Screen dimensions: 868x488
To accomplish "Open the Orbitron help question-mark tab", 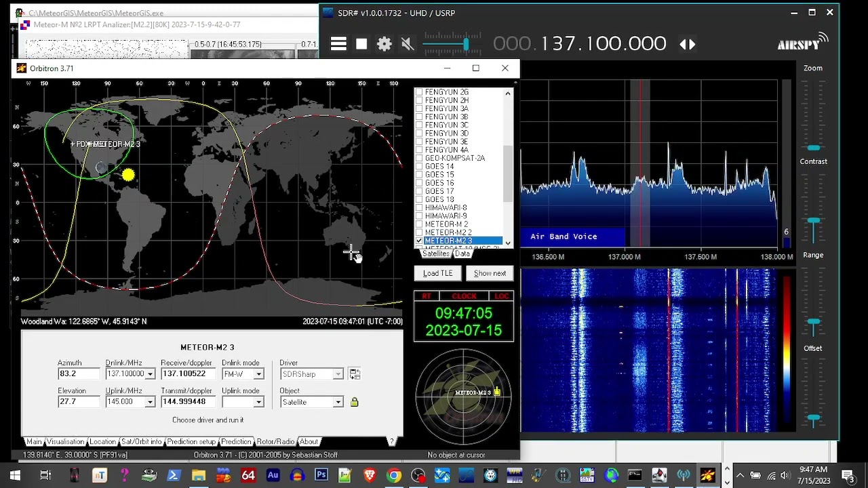I will [391, 442].
